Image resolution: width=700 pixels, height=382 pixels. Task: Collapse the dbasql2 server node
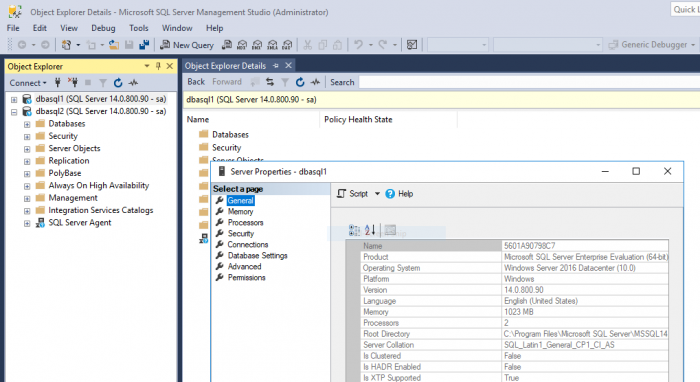[x=14, y=112]
